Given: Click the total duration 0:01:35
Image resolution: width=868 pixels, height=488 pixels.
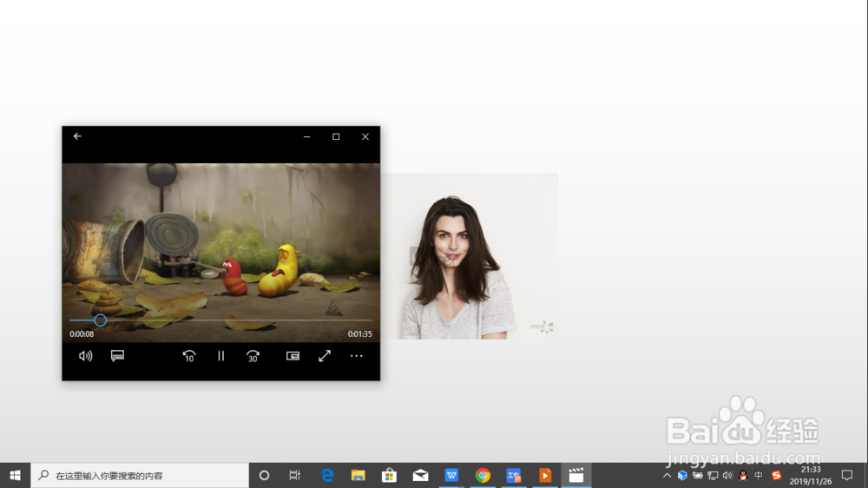Looking at the screenshot, I should [x=360, y=334].
